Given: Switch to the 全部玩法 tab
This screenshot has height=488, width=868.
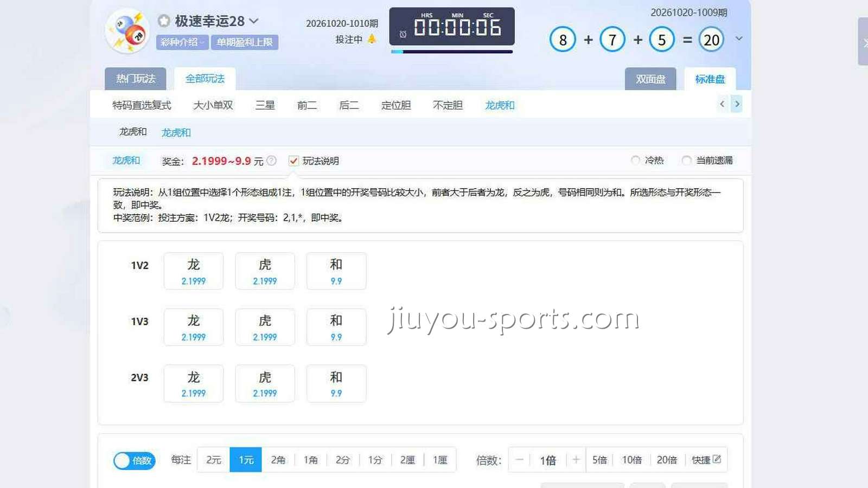Looking at the screenshot, I should (x=205, y=79).
